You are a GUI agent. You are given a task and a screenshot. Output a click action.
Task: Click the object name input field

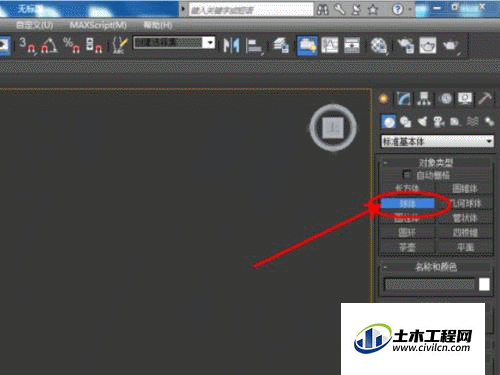pyautogui.click(x=429, y=285)
